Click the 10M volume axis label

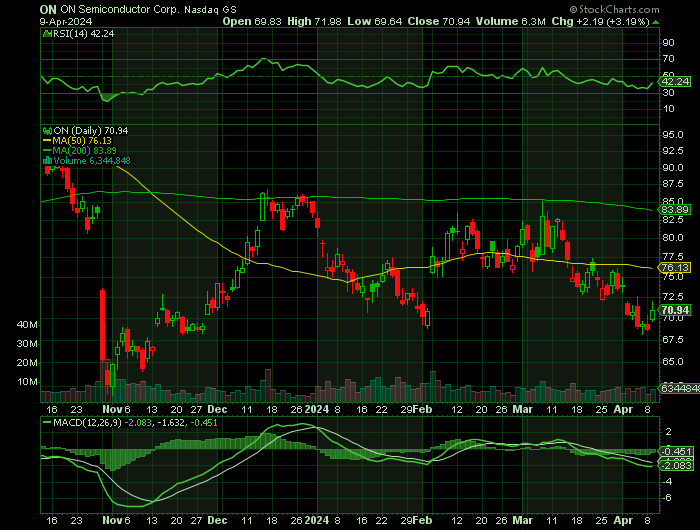[x=27, y=382]
